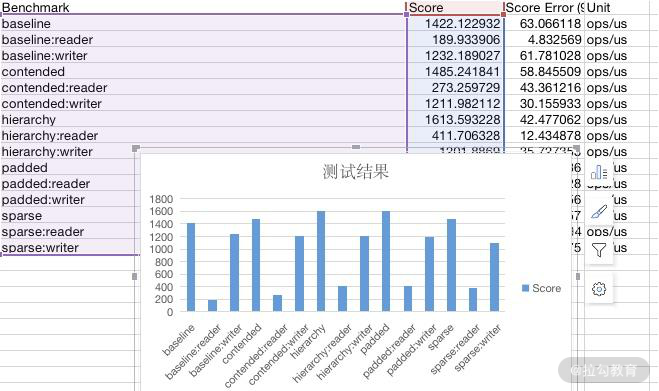
Task: Click the chart title 测试结果
Action: tap(356, 172)
